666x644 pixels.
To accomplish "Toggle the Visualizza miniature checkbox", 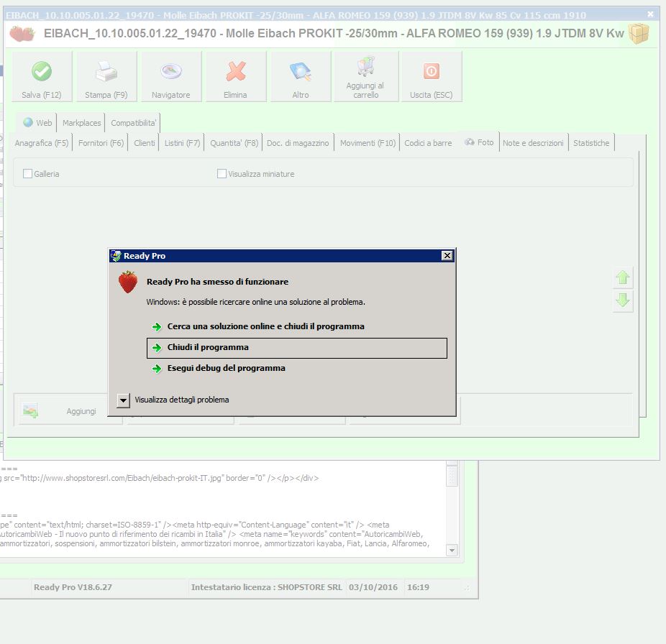I will coord(222,174).
